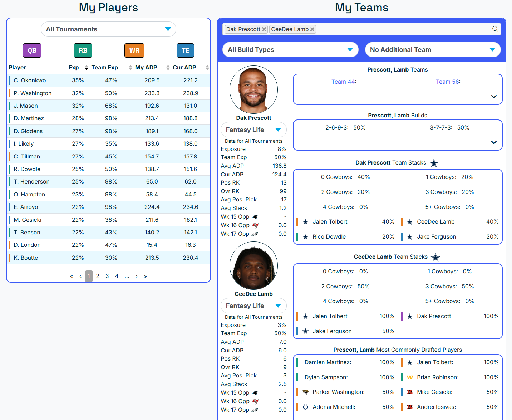Toggle the RB position filter
The image size is (512, 420).
point(83,50)
